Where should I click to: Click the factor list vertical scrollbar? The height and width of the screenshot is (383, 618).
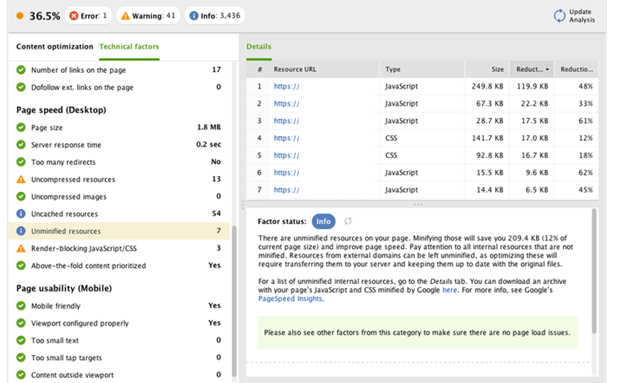pyautogui.click(x=234, y=301)
